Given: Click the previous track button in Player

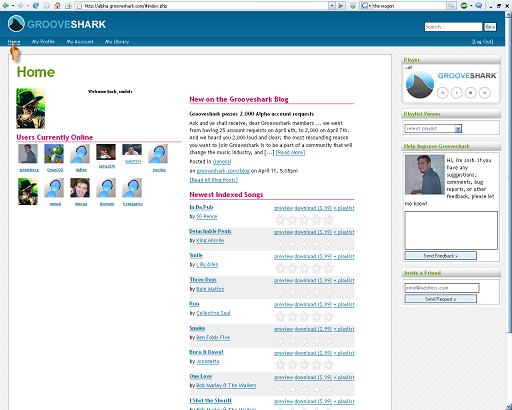Looking at the screenshot, I should point(443,93).
